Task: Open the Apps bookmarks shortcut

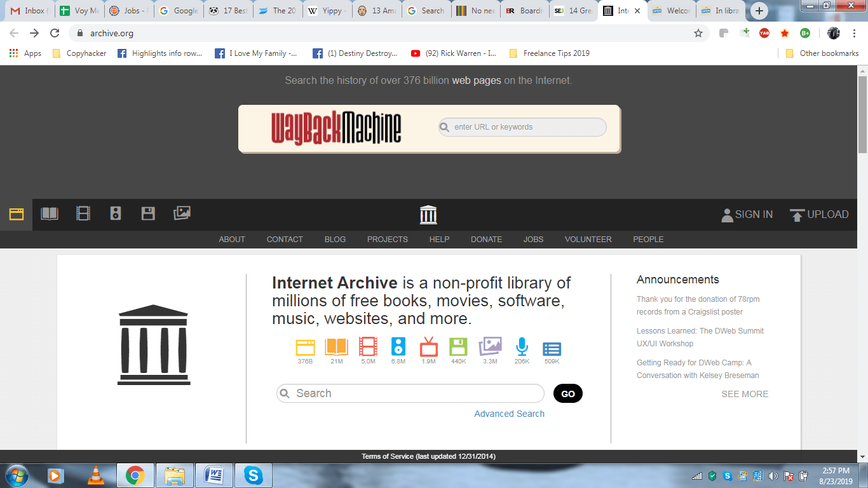Action: click(25, 53)
